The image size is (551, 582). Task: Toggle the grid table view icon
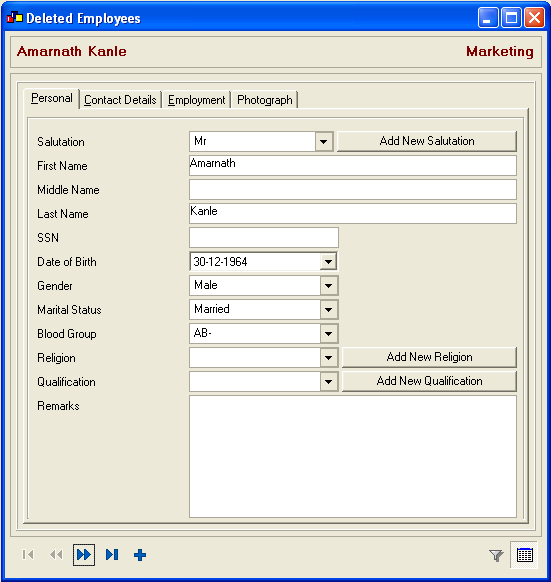coord(525,555)
